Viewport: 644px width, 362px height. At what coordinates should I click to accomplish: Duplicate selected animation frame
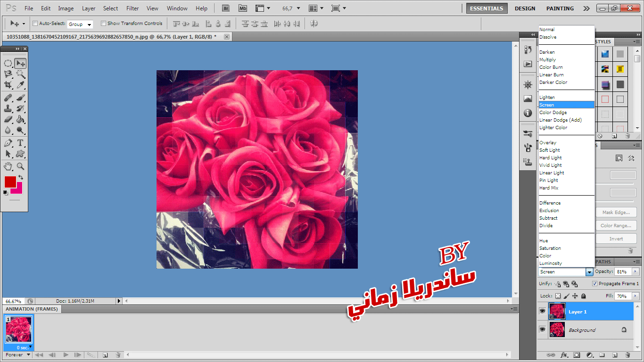pos(105,355)
